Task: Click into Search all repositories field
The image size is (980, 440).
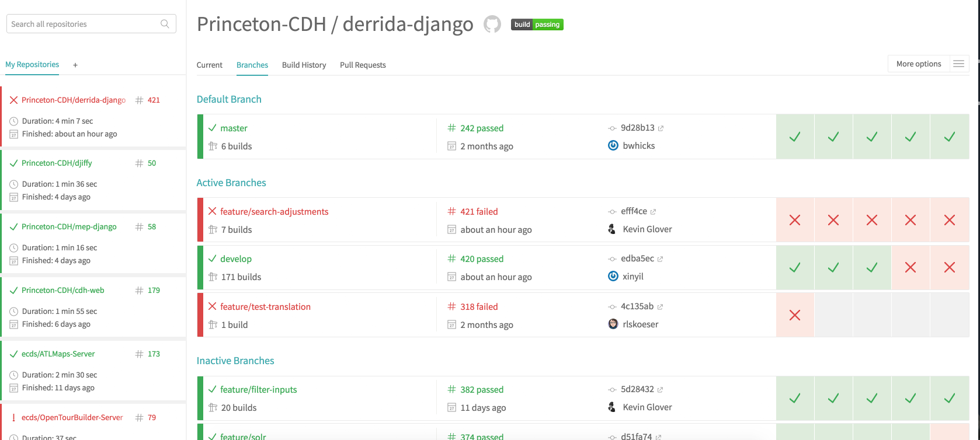Action: coord(91,24)
